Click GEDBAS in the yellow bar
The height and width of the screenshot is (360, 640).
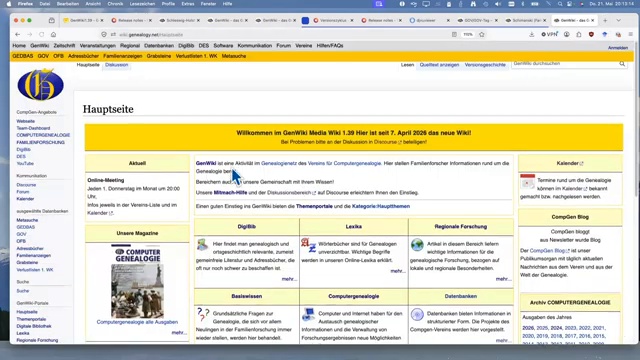tap(23, 56)
